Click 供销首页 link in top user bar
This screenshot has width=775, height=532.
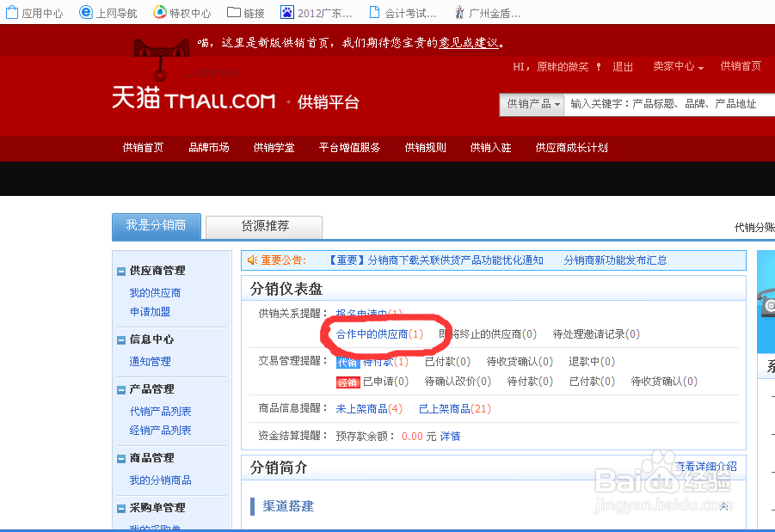click(x=741, y=66)
